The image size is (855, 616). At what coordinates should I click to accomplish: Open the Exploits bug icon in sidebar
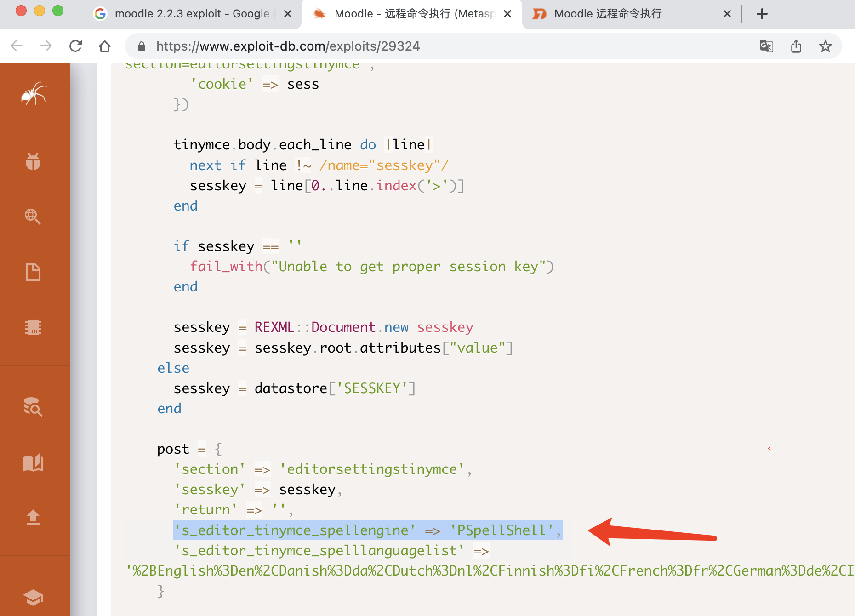click(x=33, y=161)
